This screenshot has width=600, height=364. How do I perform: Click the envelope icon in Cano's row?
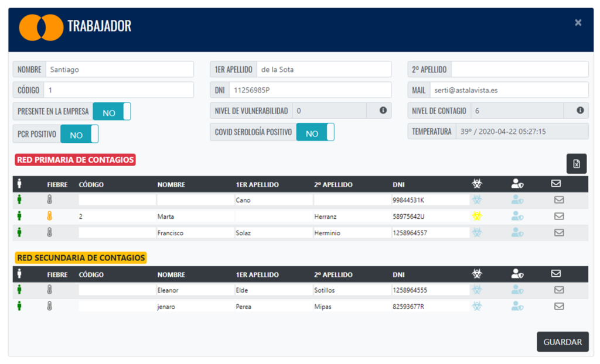pos(559,200)
